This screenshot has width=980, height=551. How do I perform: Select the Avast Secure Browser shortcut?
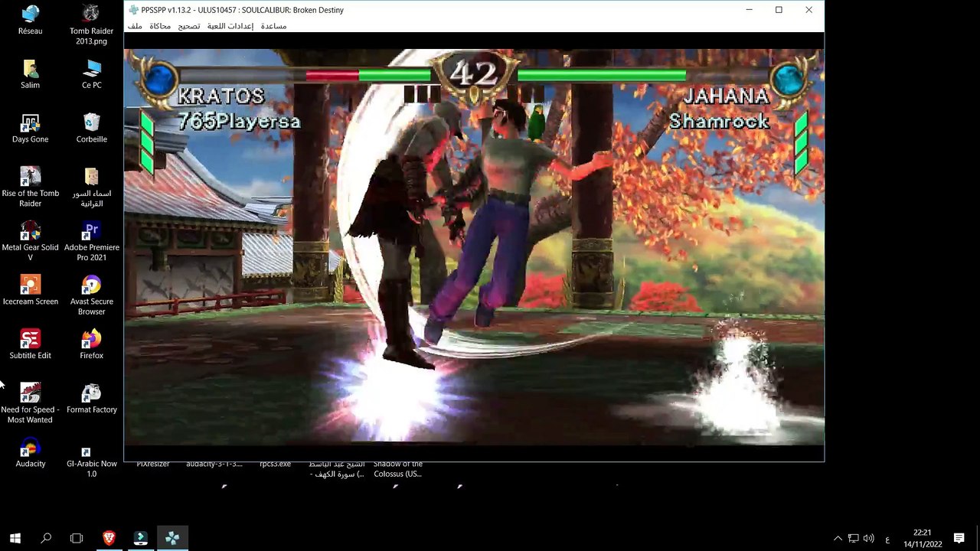(x=92, y=295)
